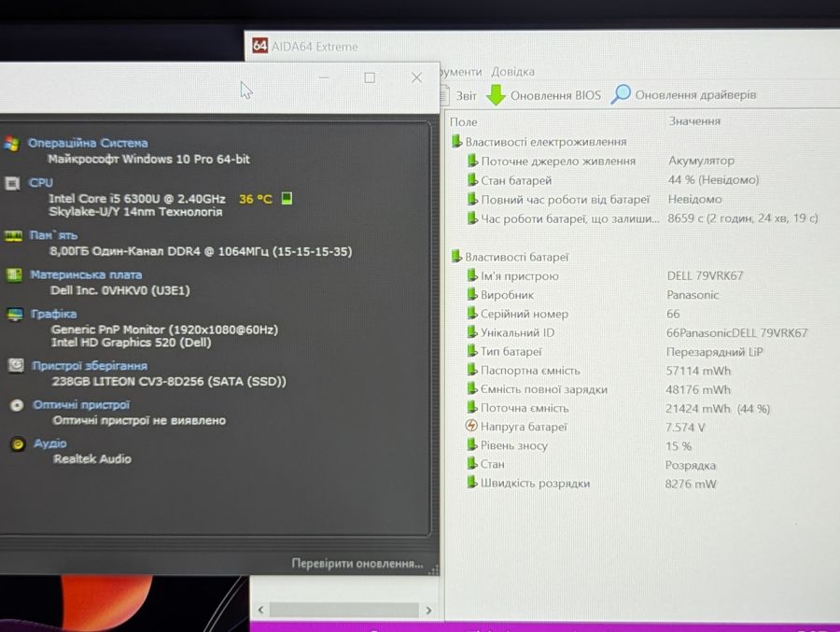Click the value DELL 79VRK67

click(705, 275)
